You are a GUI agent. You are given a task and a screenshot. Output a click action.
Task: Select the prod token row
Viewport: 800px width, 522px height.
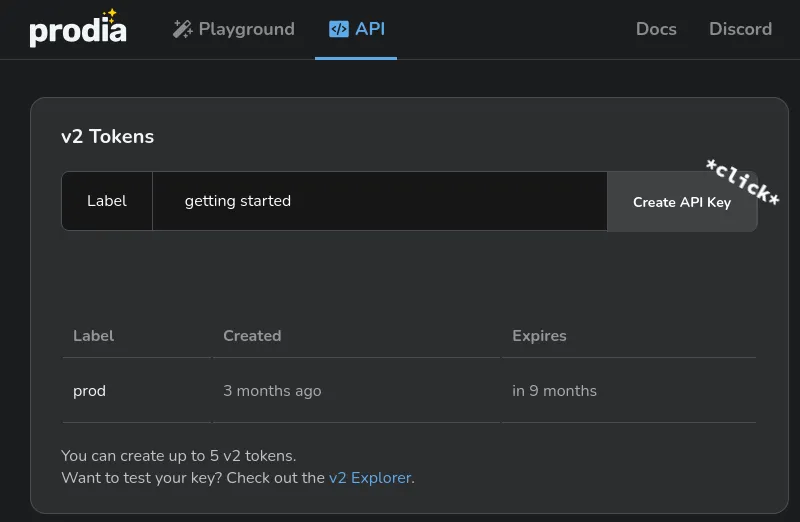(90, 391)
